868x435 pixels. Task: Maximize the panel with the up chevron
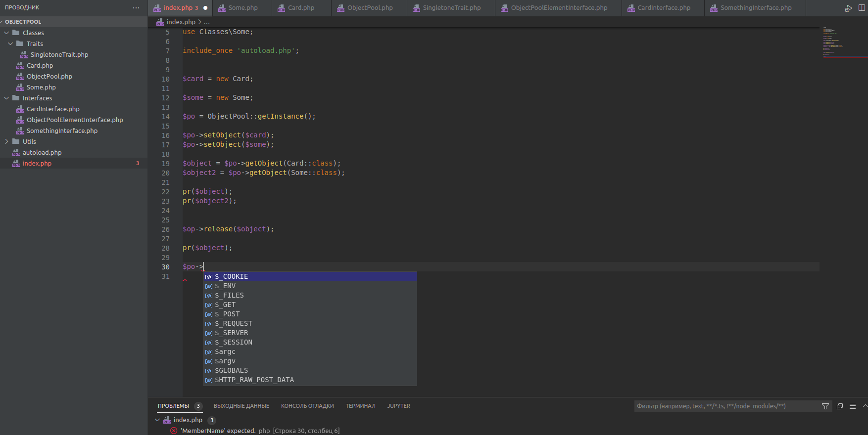pyautogui.click(x=865, y=406)
